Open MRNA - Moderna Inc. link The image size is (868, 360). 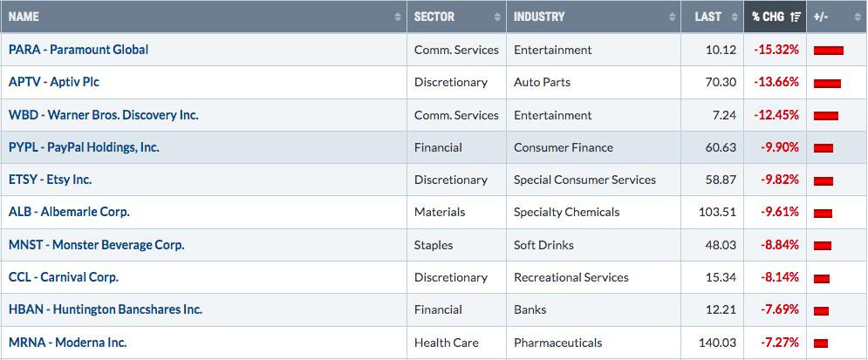(x=67, y=343)
